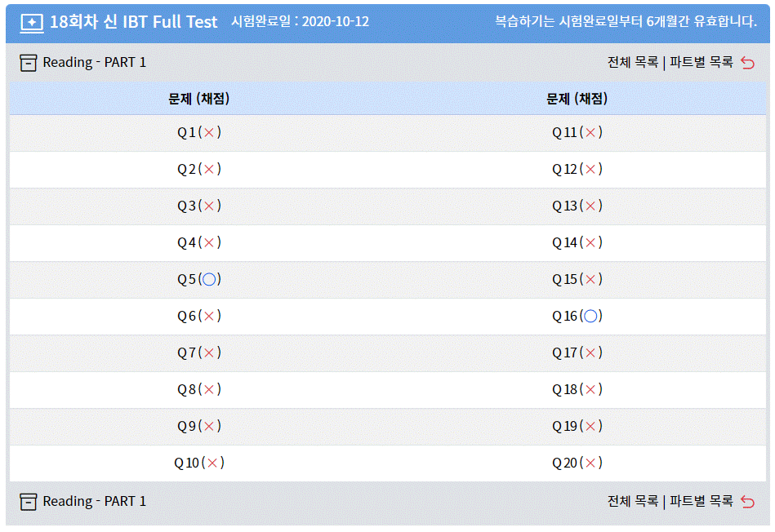Click the red return arrow icon at bottom
The height and width of the screenshot is (532, 775).
(747, 502)
